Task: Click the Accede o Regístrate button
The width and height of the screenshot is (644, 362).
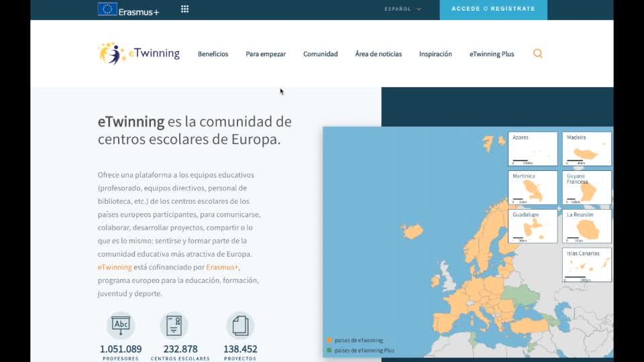Action: pos(493,9)
